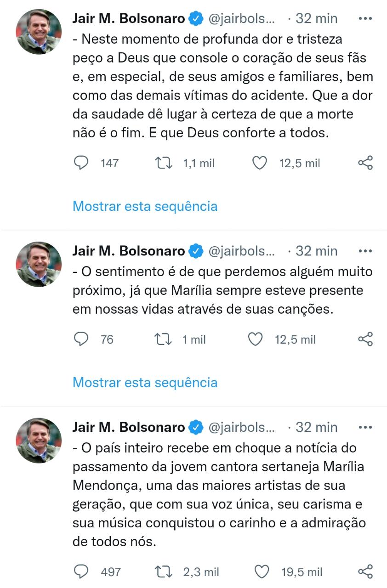The height and width of the screenshot is (588, 387).
Task: Open reply on tweet with 76 comments
Action: tap(81, 339)
